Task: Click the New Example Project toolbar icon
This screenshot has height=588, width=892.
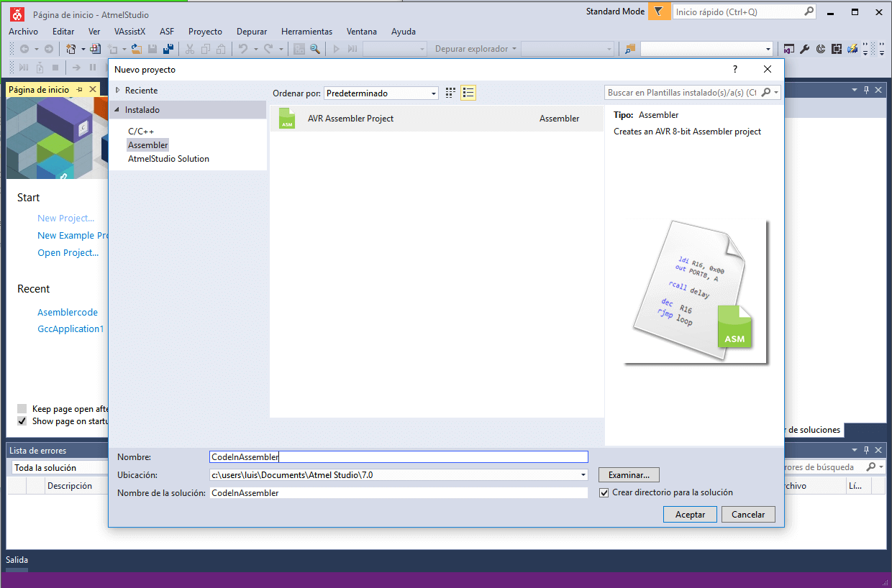Action: click(95, 49)
